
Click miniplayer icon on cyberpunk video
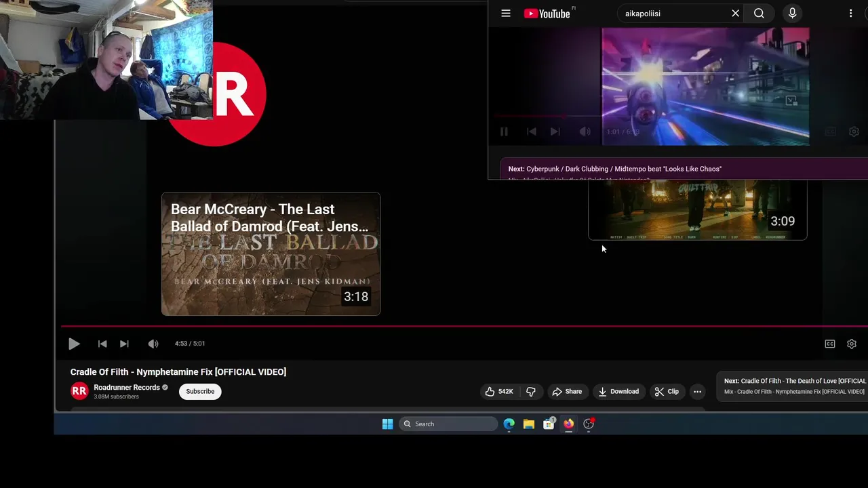click(791, 100)
